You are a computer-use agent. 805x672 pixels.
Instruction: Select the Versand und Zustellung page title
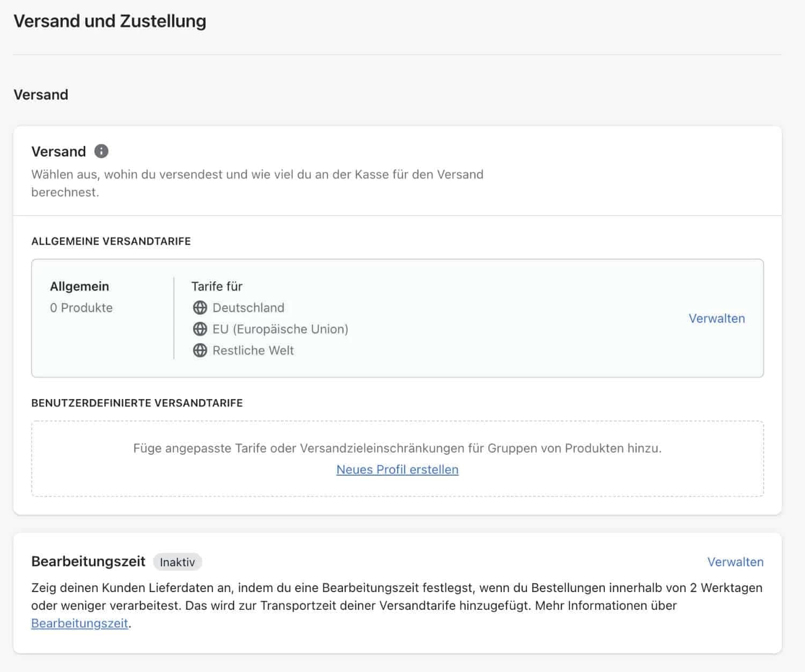click(x=109, y=21)
